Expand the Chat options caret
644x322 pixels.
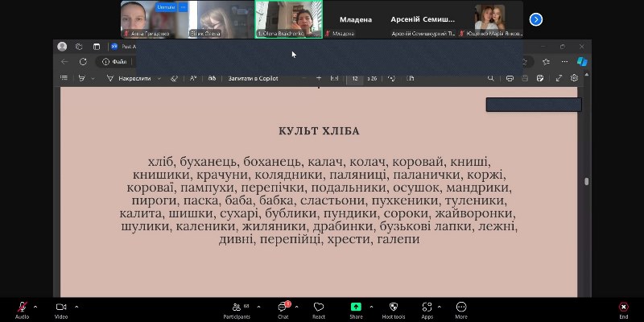click(296, 307)
